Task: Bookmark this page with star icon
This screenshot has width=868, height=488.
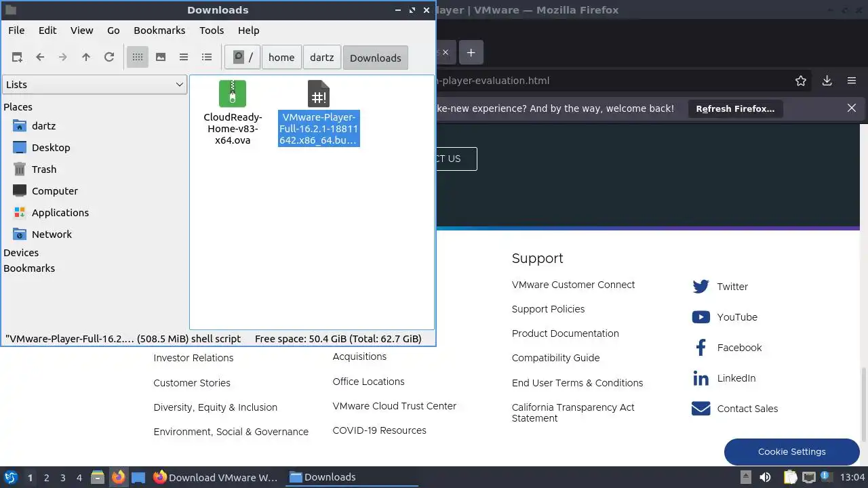Action: point(801,81)
